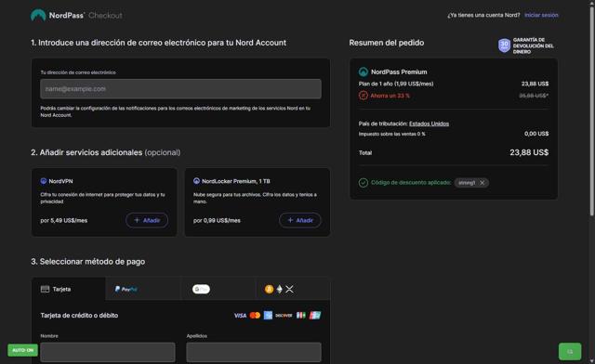This screenshot has height=364, width=595.
Task: Remove the applied discount code
Action: coord(482,183)
